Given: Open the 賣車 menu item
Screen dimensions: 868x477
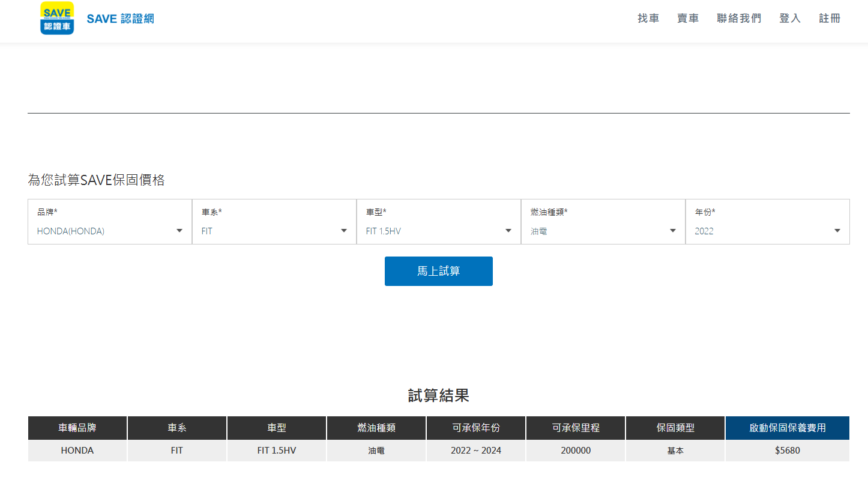Looking at the screenshot, I should point(688,19).
